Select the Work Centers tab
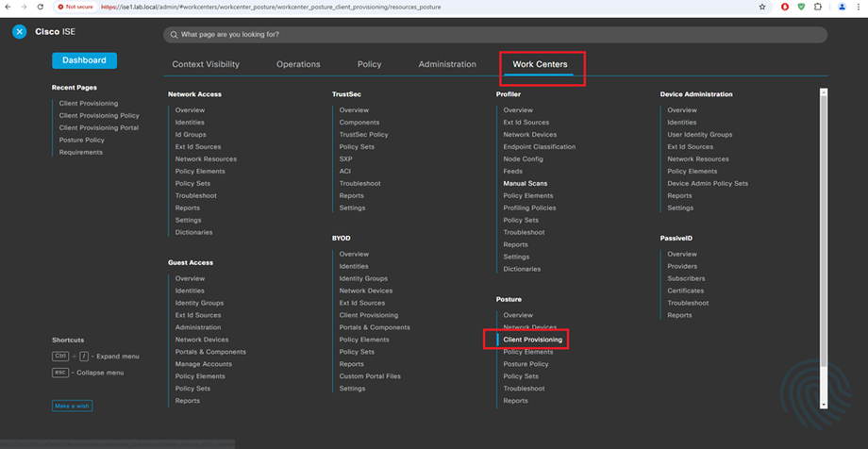 point(540,64)
